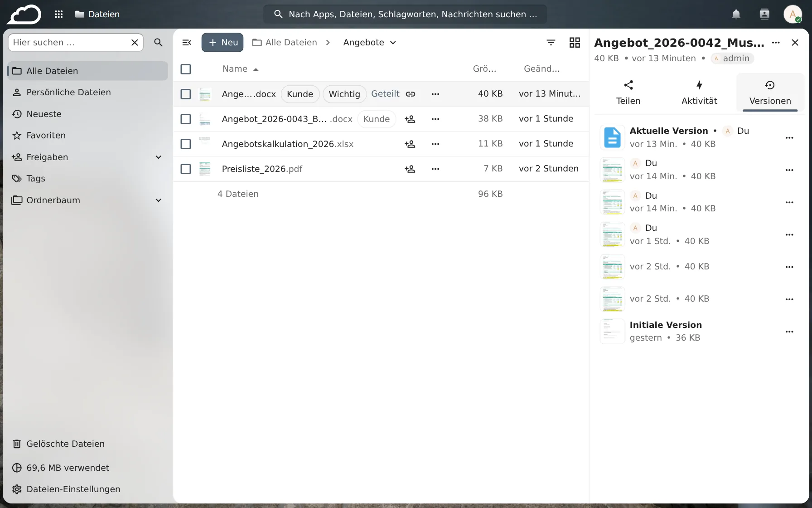Open Gelöschte Dateien

(x=88, y=444)
